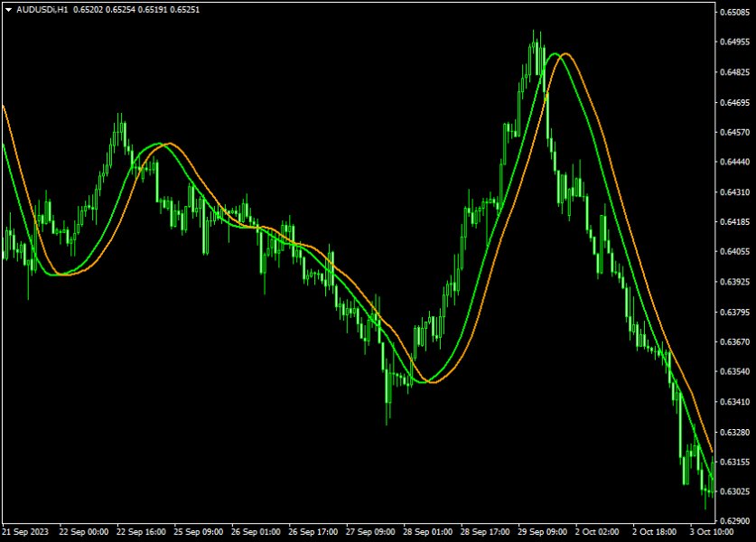
Task: Click the AUDUSDi,H1 chart title text
Action: click(42, 10)
